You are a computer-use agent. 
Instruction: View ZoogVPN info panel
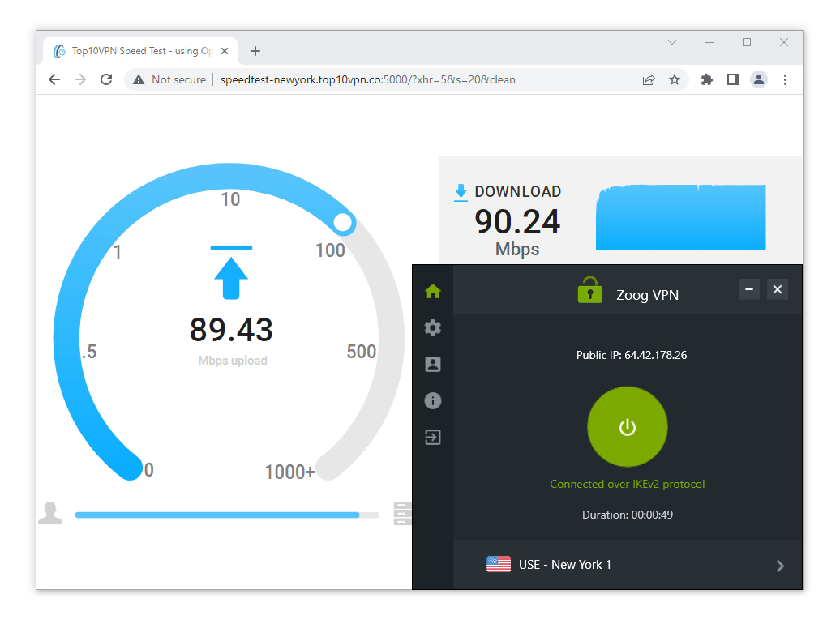432,400
